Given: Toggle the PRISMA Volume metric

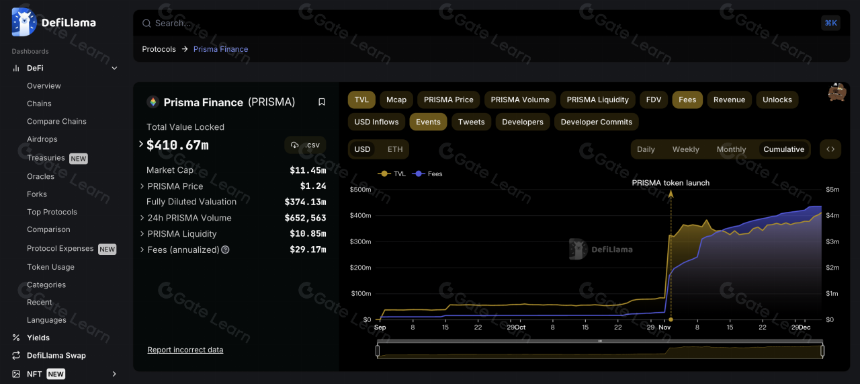Looking at the screenshot, I should tap(520, 100).
